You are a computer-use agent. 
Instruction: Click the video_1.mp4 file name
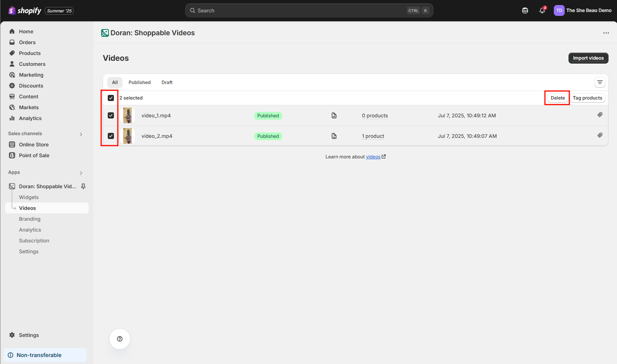(x=156, y=115)
